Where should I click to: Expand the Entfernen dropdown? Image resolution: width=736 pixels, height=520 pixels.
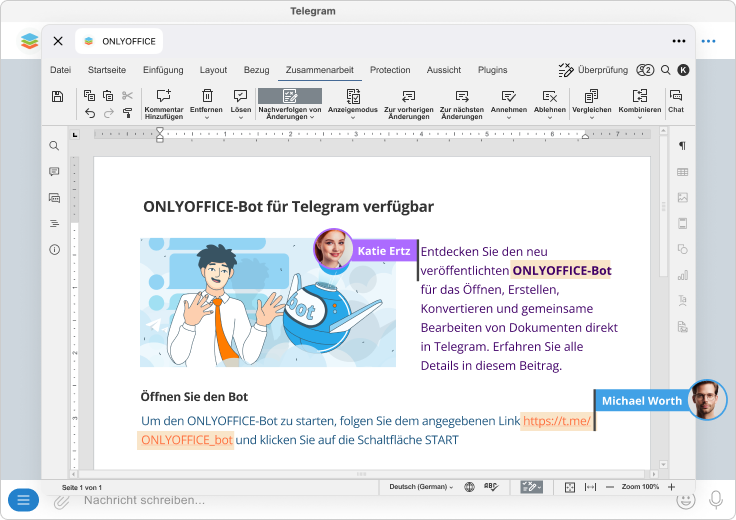207,118
